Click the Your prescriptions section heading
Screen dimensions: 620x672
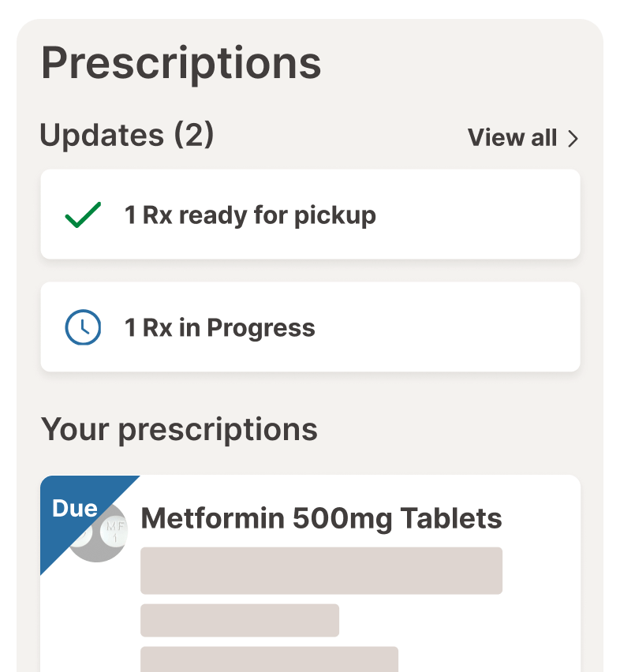[x=179, y=430]
